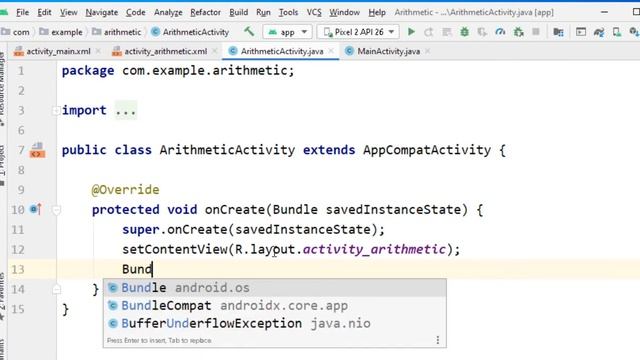Open the AVD Manager icon
Image resolution: width=640 pixels, height=360 pixels.
pos(617,31)
